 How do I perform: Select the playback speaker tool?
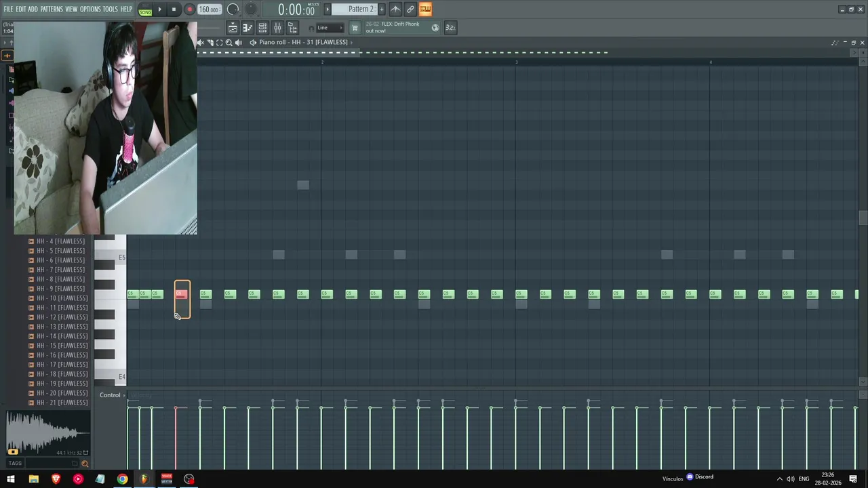point(239,43)
